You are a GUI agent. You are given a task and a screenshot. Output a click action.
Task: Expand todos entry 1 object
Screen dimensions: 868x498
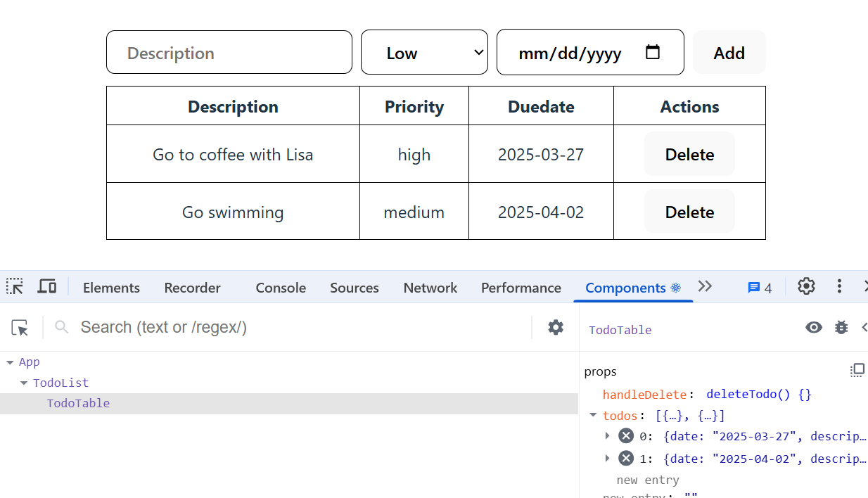608,459
